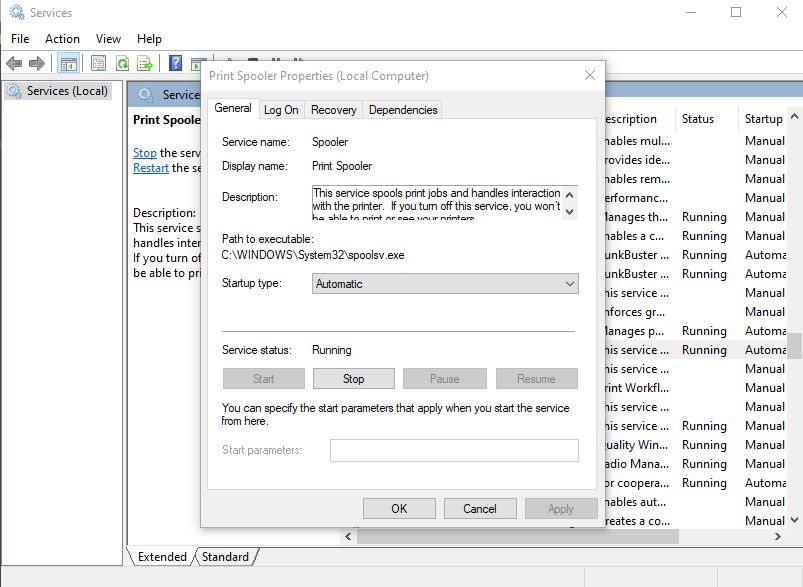Click the disabled Start button
Image resolution: width=803 pixels, height=587 pixels.
click(x=263, y=379)
